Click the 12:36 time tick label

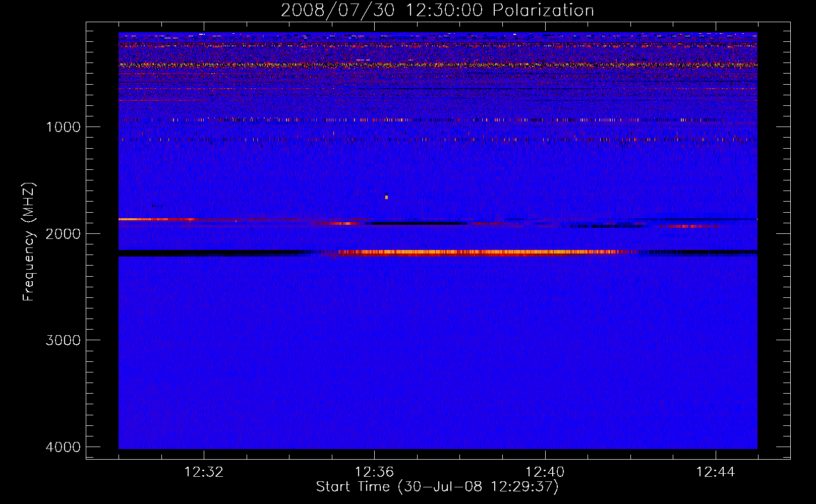coord(374,472)
